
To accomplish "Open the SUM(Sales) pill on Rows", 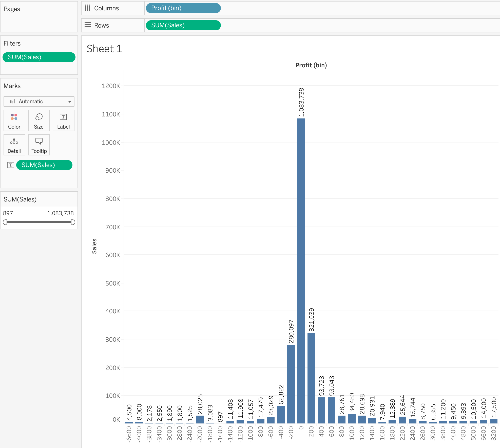I will click(183, 25).
